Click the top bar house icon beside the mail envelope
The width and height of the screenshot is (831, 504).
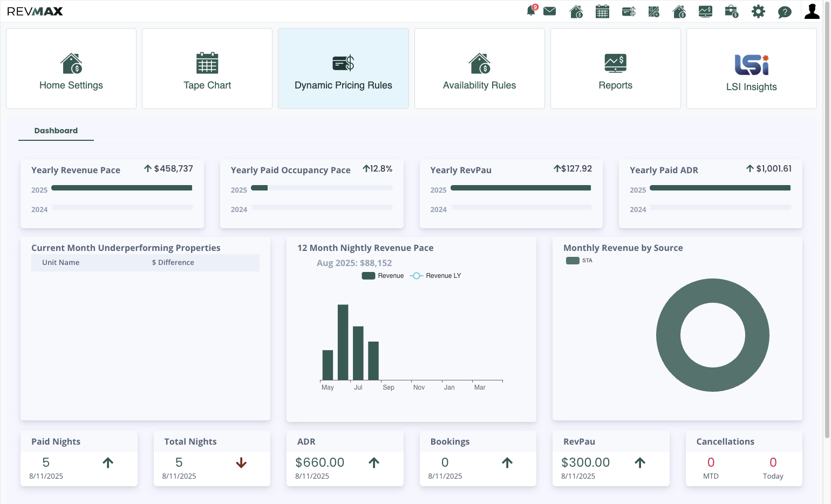click(x=576, y=11)
